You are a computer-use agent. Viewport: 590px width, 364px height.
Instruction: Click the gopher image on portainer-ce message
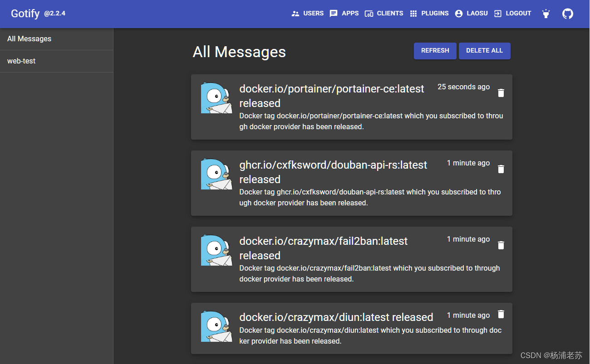pyautogui.click(x=216, y=98)
